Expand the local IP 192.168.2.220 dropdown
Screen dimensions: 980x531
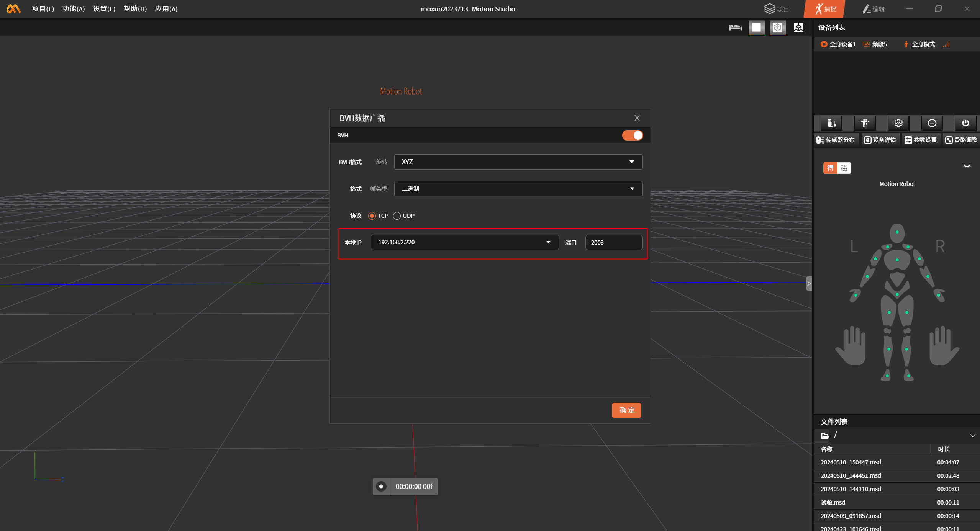464,242
